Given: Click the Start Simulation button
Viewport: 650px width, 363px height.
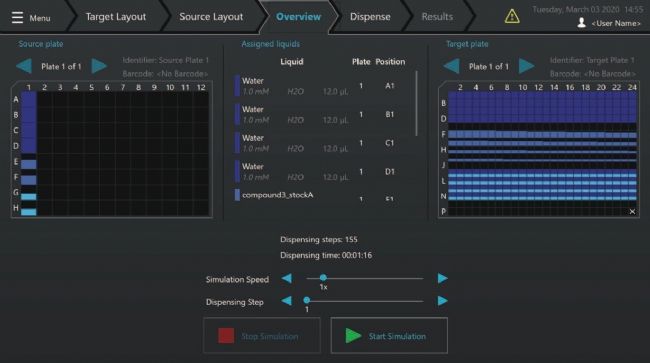Looking at the screenshot, I should (389, 336).
